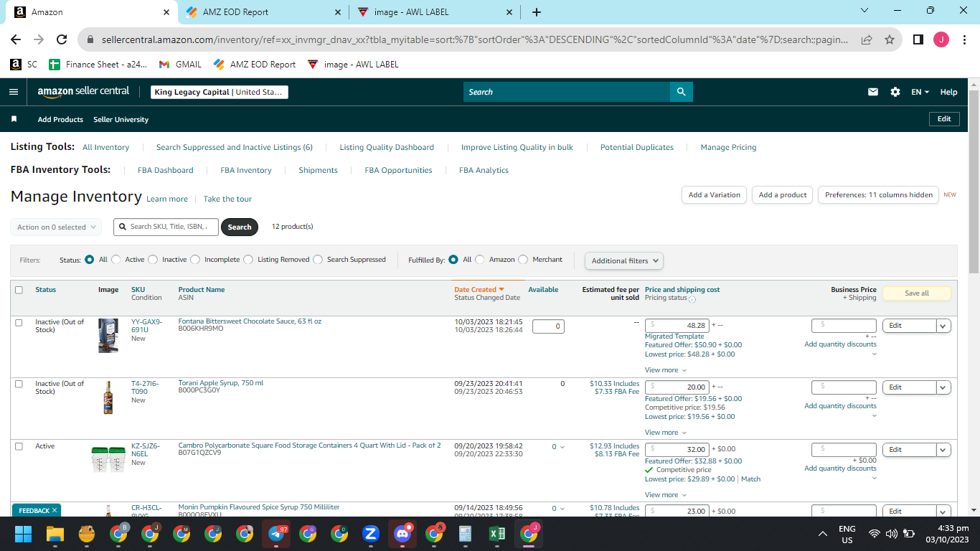Go back using the browser back arrow
Image resolution: width=980 pixels, height=551 pixels.
click(16, 40)
